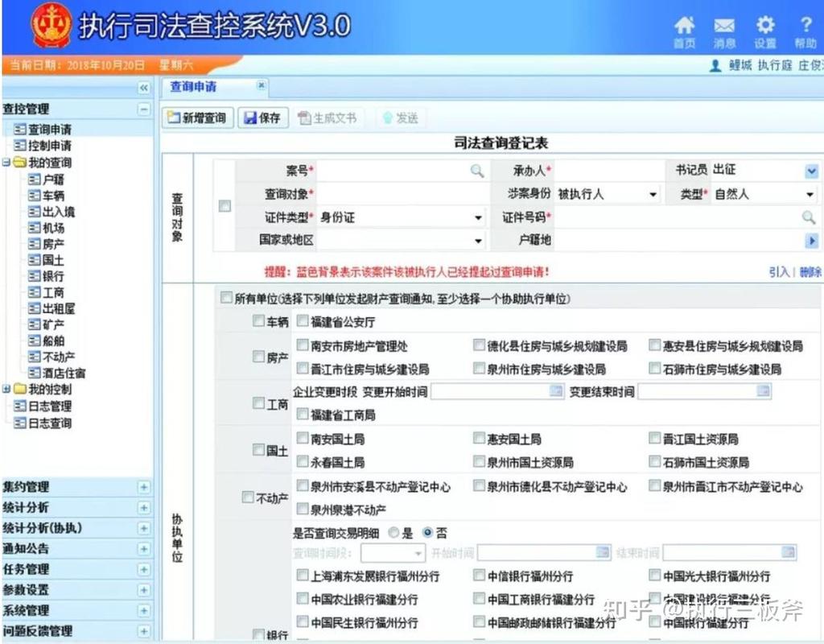Open the 国家或地区 dropdown

click(478, 241)
